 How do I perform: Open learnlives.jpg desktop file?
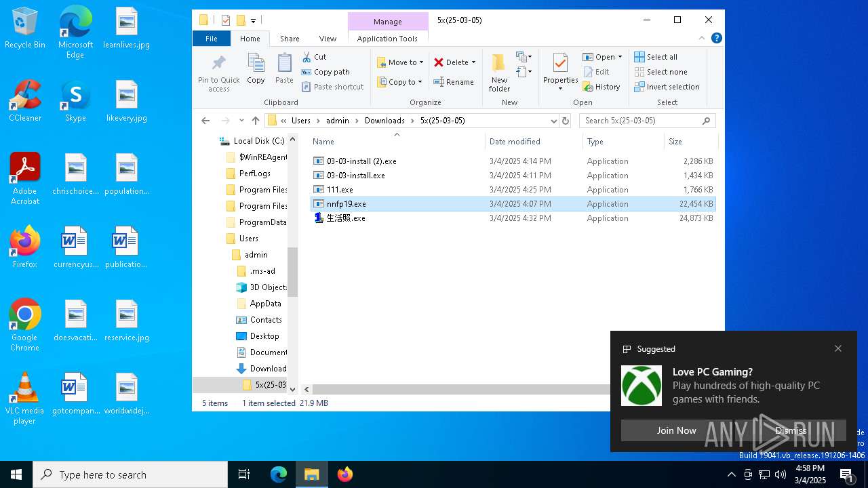127,28
